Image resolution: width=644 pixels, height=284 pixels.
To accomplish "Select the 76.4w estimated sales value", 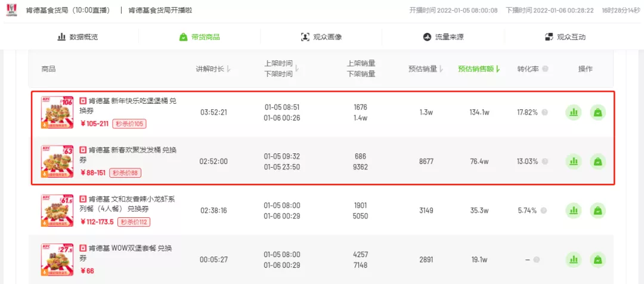I will coord(479,162).
